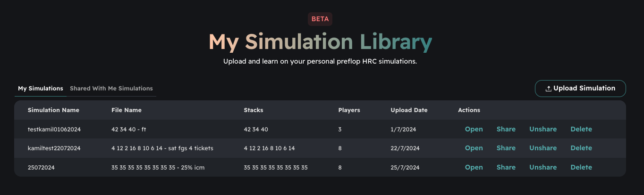Unshare the testkamil01062024 simulation
Viewport: 644px width, 195px height.
(543, 129)
